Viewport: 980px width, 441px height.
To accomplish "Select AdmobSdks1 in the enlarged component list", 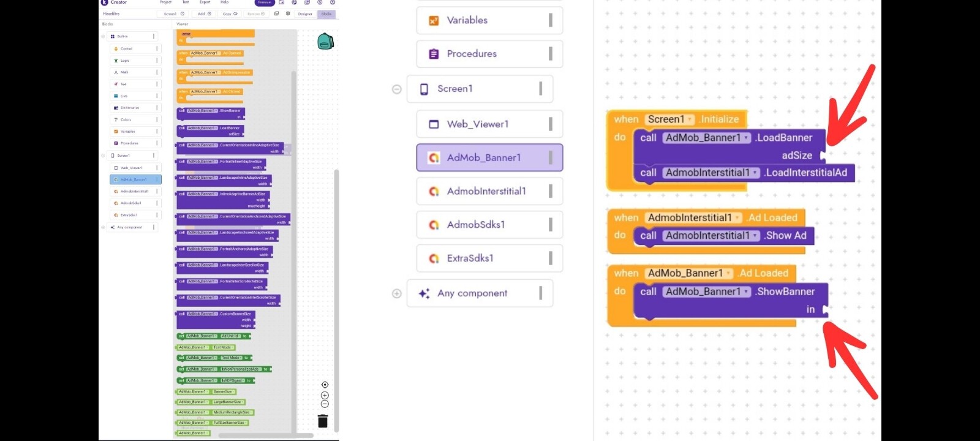I will (489, 225).
